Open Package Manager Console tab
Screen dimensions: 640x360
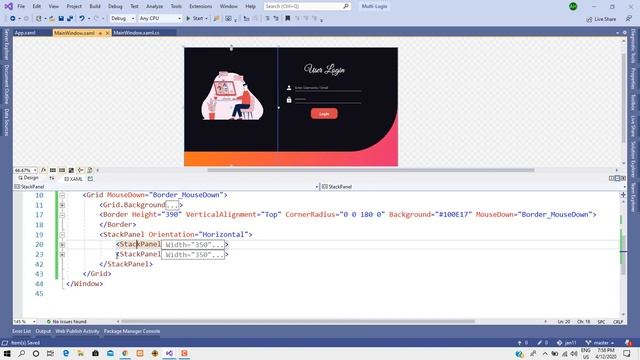[132, 331]
